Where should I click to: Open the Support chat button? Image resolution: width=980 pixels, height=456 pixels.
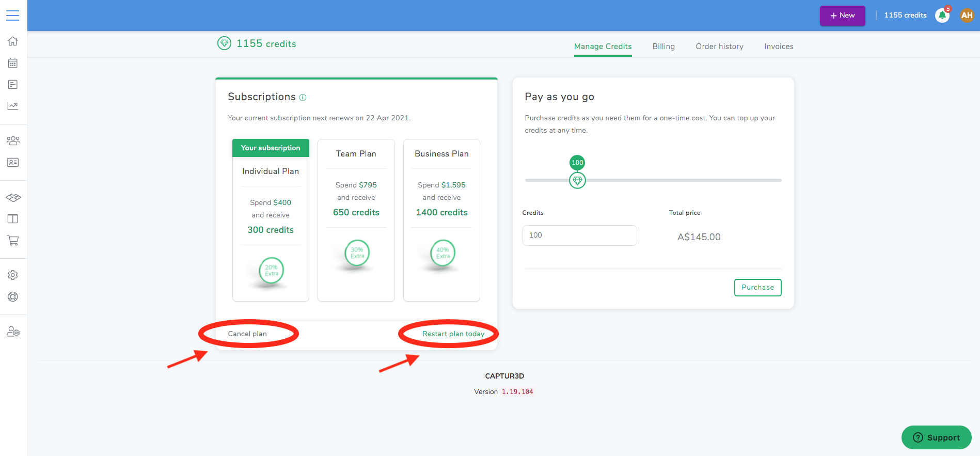tap(936, 437)
